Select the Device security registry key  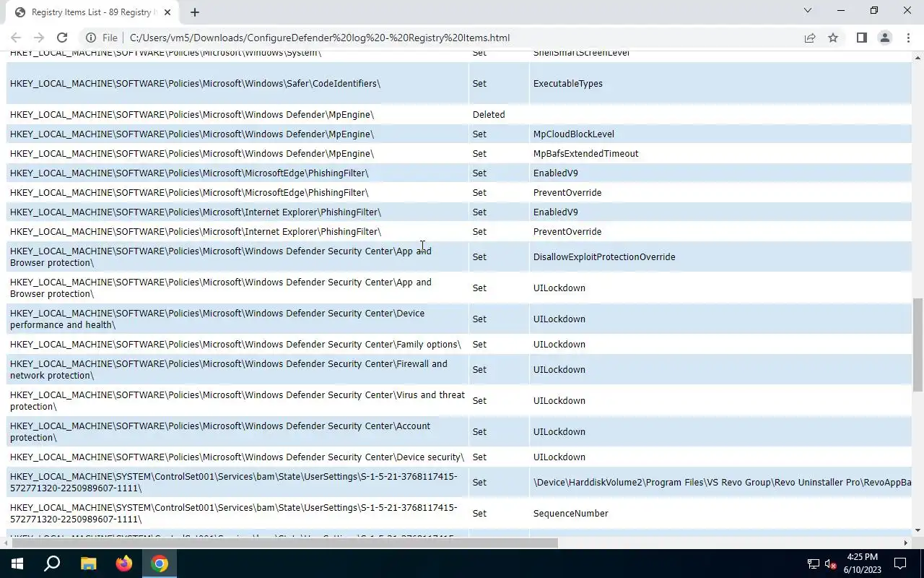coord(237,457)
